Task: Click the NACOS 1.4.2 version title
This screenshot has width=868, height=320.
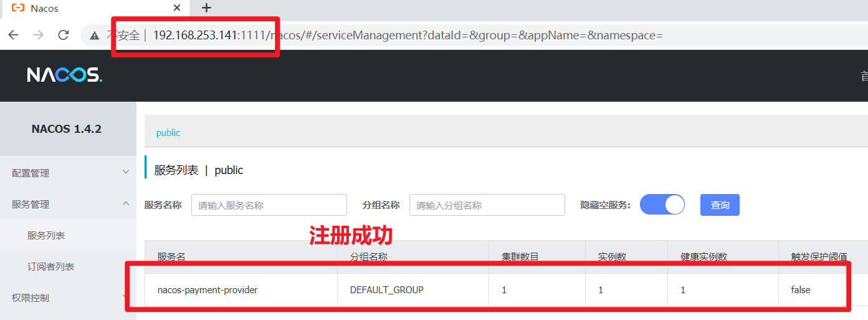Action: pyautogui.click(x=67, y=129)
